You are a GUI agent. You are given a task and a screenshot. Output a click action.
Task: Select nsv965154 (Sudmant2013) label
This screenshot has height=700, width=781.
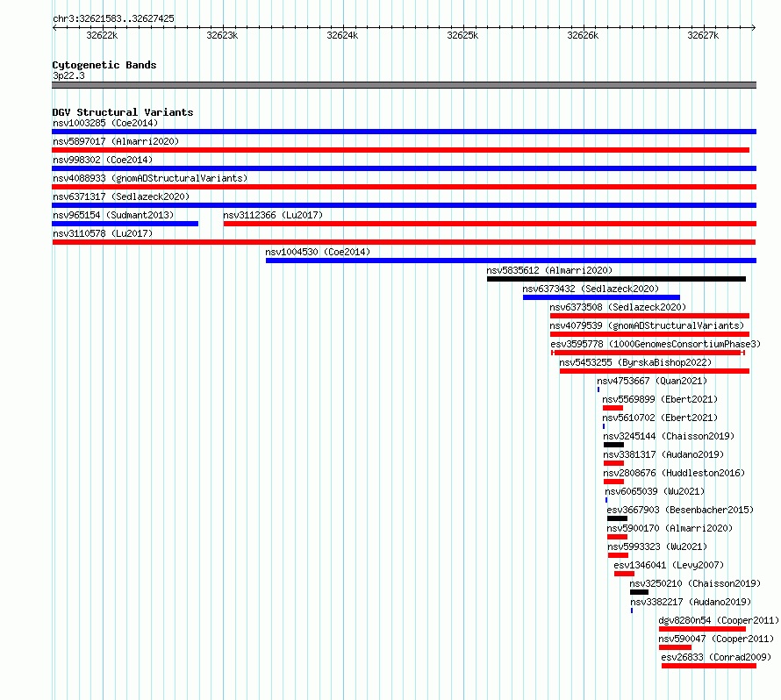coord(113,215)
